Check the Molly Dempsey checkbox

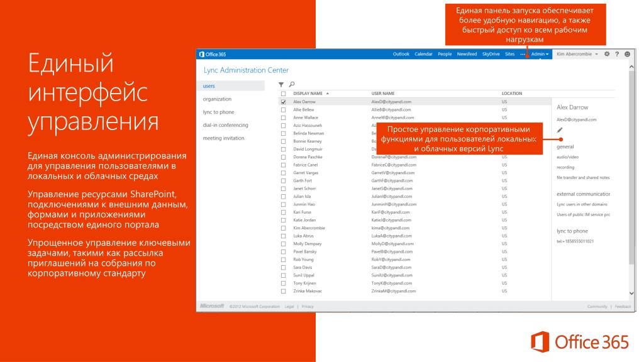click(x=284, y=244)
